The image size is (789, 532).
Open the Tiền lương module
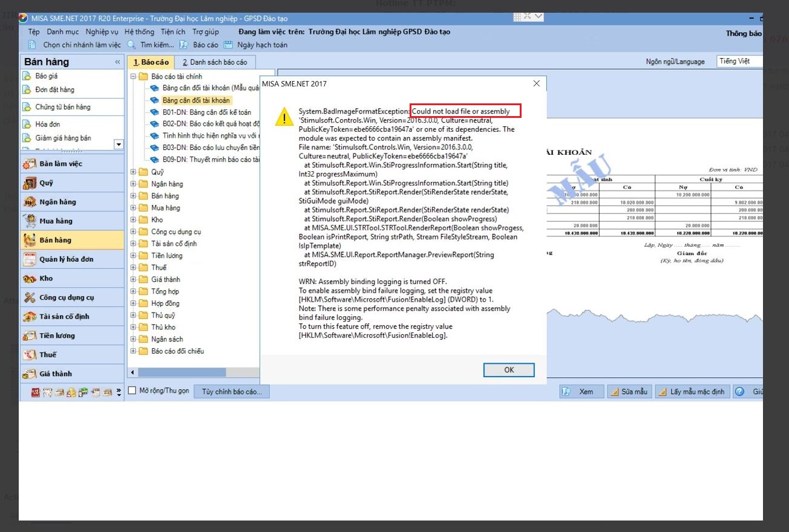72,336
